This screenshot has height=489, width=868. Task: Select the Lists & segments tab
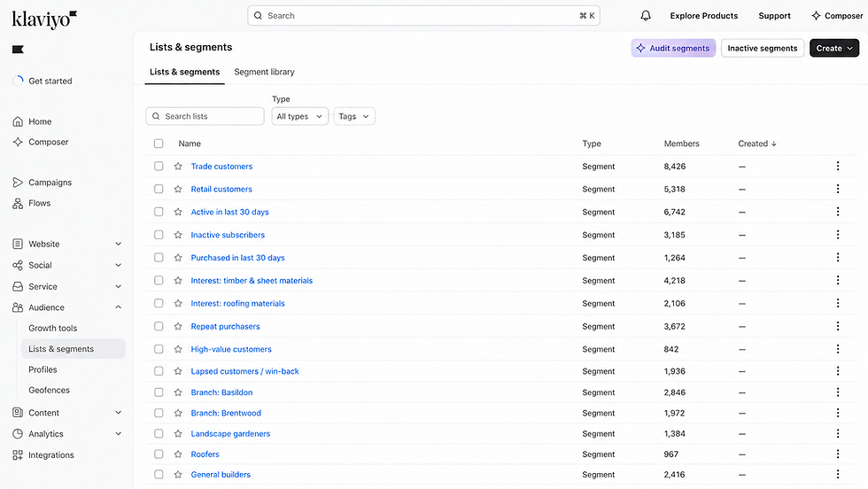pyautogui.click(x=184, y=72)
